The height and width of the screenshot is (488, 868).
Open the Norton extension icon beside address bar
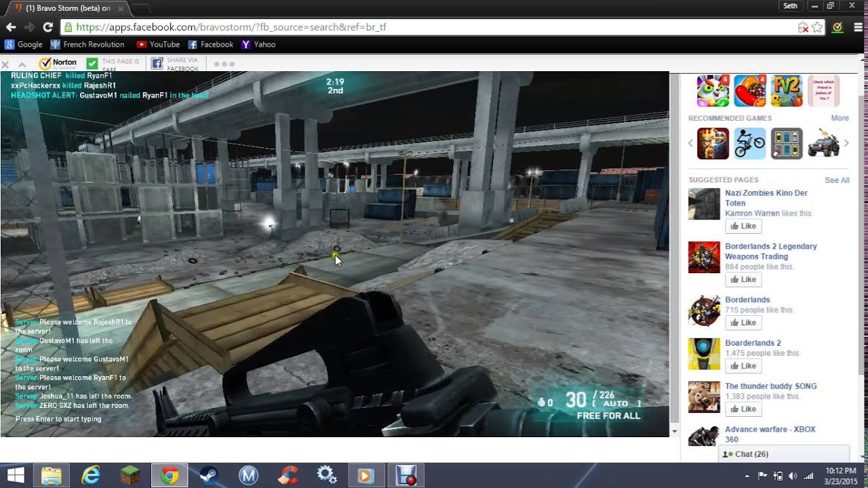837,27
